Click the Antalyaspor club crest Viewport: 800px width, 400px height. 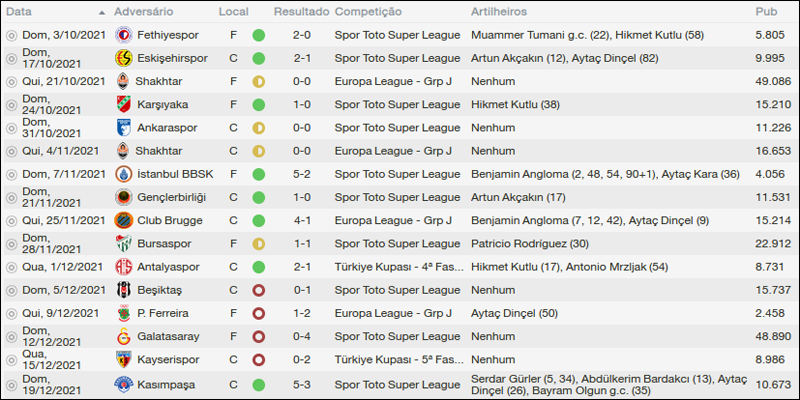(x=123, y=266)
